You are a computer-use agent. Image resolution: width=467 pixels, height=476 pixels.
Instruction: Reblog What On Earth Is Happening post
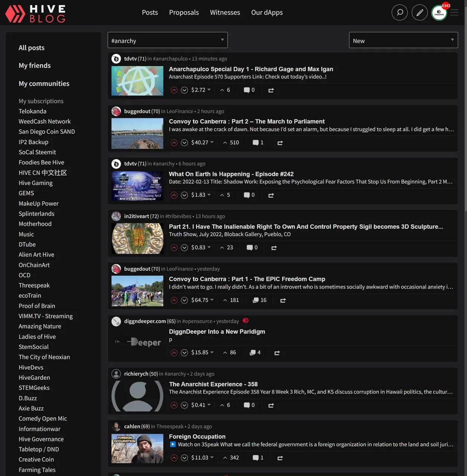click(271, 195)
